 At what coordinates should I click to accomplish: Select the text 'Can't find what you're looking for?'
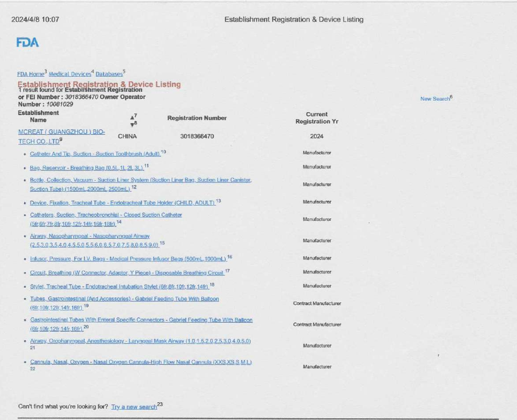tap(63, 407)
